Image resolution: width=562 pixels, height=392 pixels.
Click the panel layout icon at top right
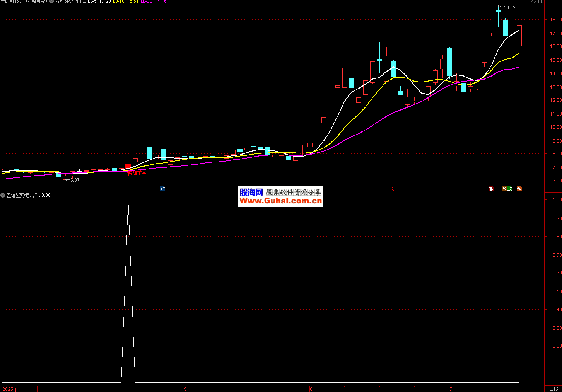click(x=541, y=2)
